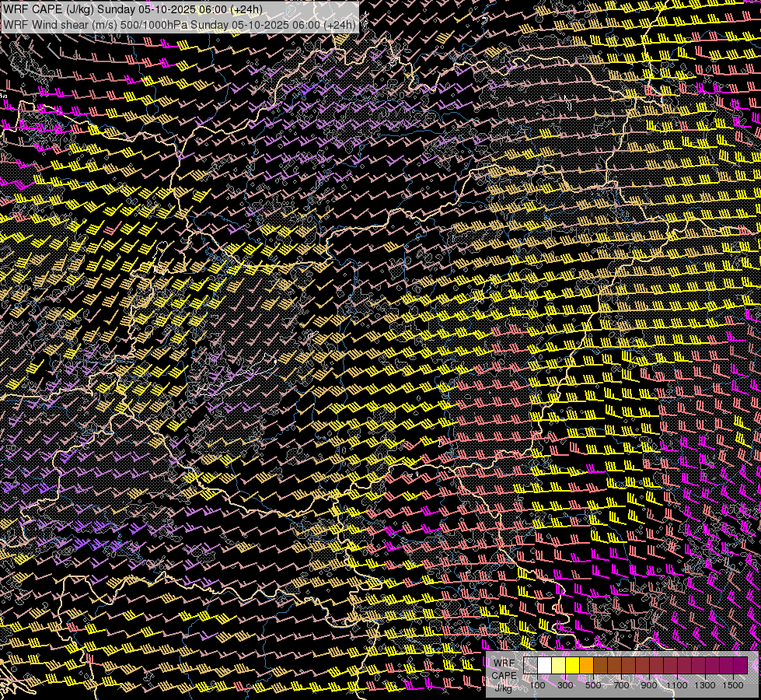This screenshot has width=761, height=700.
Task: Select the pale yellow CAPE legend swatch
Action: tap(559, 665)
